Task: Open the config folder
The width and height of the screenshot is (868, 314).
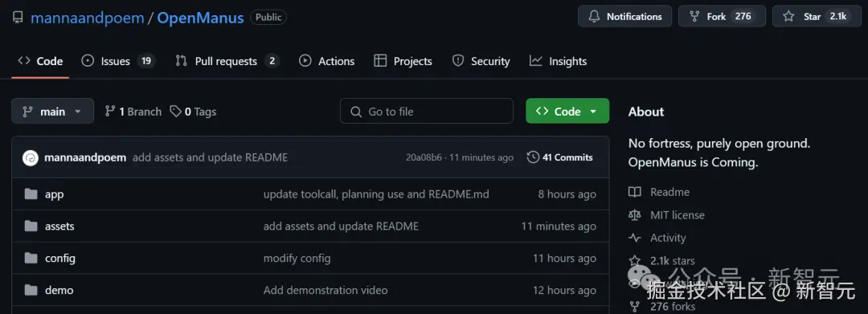Action: [60, 258]
